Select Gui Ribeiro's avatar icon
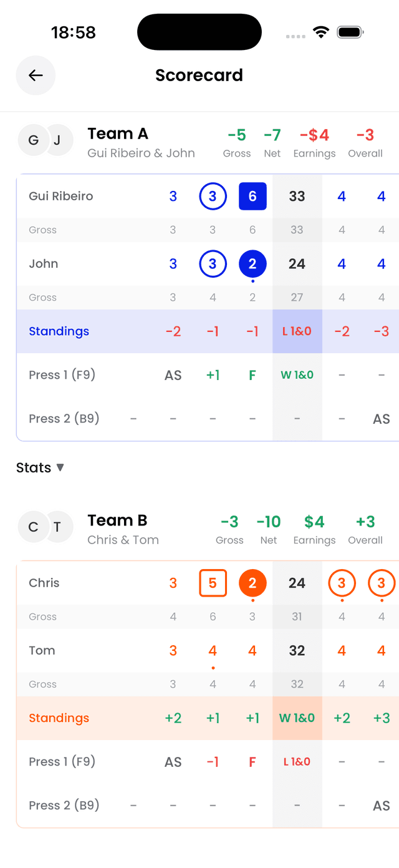Viewport: 399px width, 868px height. (33, 140)
